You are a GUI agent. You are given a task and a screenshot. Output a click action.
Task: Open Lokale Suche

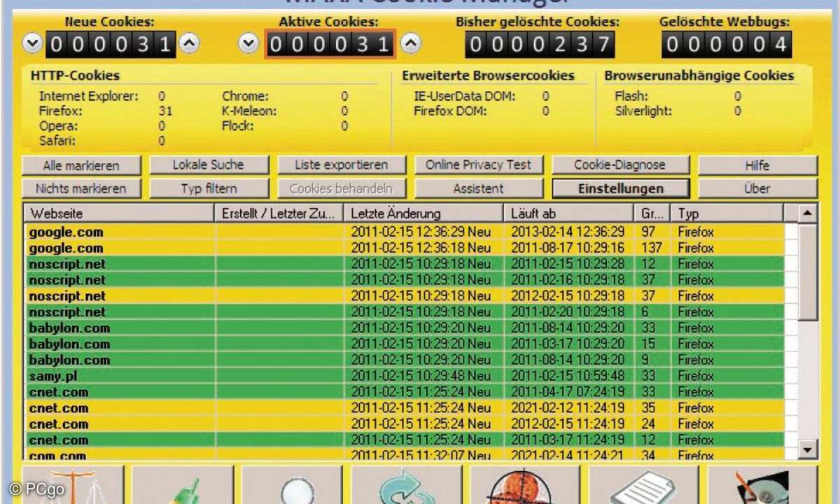[209, 165]
